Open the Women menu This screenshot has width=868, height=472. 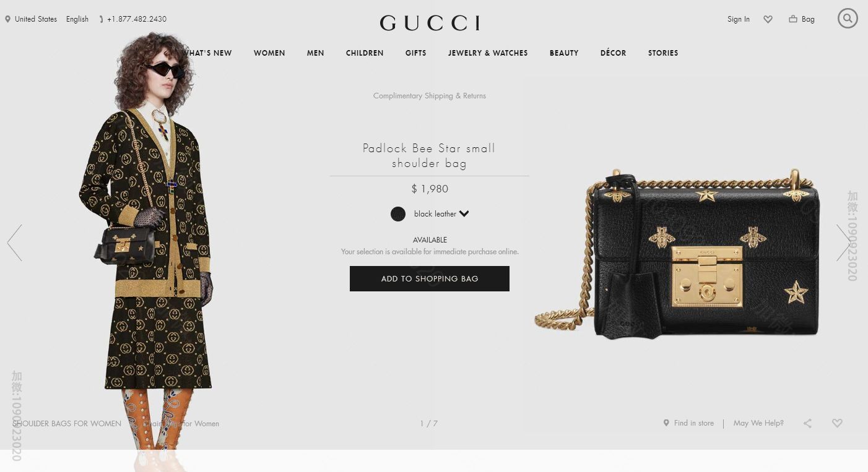pos(269,53)
